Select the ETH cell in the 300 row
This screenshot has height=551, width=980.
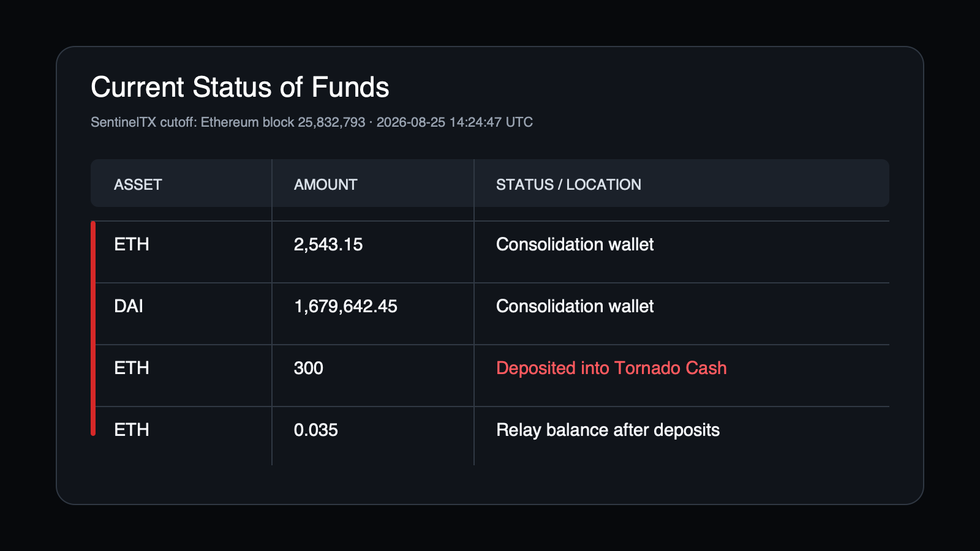coord(132,368)
